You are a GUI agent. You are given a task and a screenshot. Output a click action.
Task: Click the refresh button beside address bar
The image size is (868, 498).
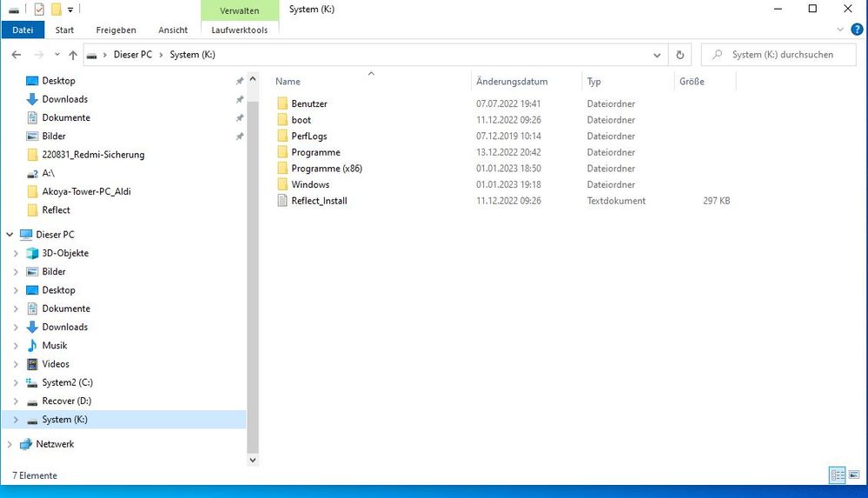680,55
